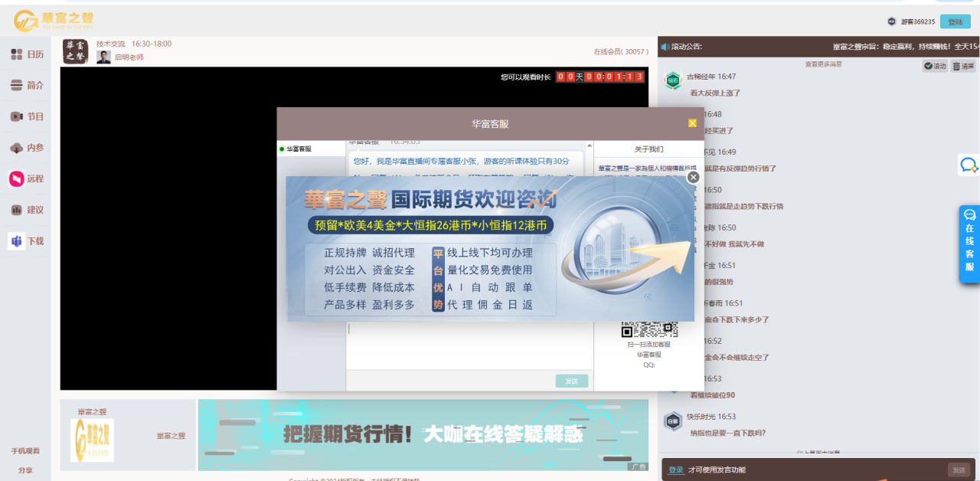The width and height of the screenshot is (980, 481).
Task: Open the 建议 suggestions sidebar item
Action: tap(27, 210)
